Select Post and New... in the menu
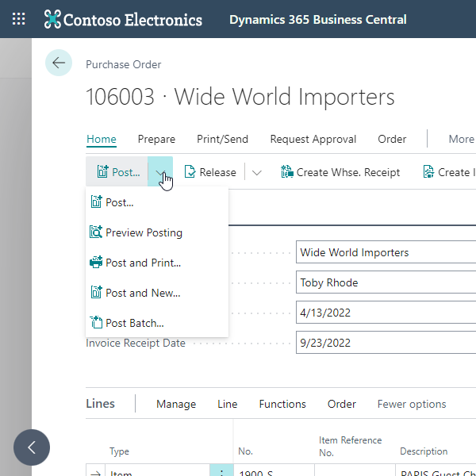Image resolution: width=476 pixels, height=476 pixels. [157, 293]
